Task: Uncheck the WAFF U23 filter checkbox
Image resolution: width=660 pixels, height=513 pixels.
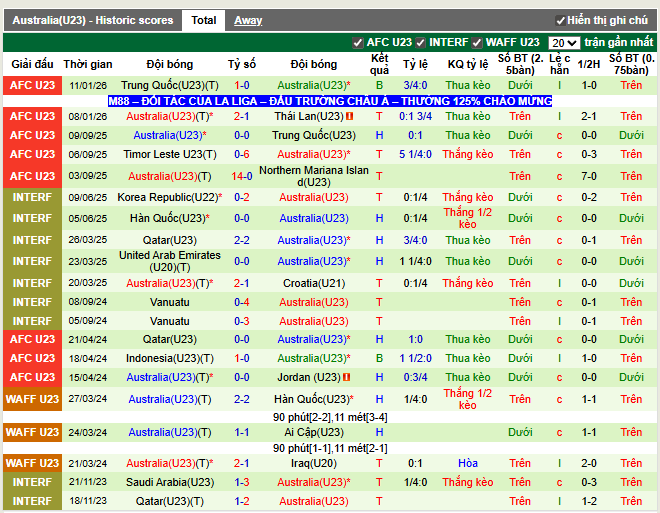Action: coord(476,43)
